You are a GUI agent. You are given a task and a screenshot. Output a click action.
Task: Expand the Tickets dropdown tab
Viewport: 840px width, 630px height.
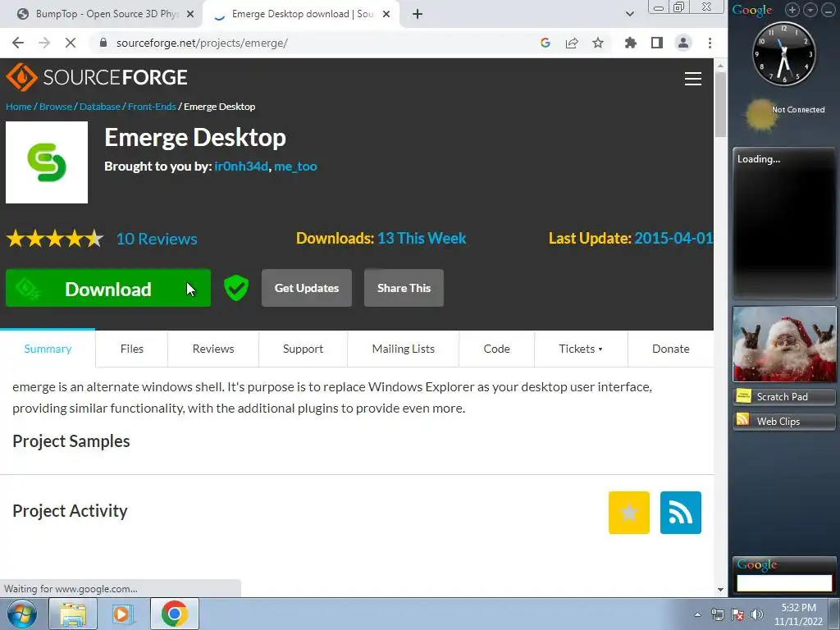581,349
